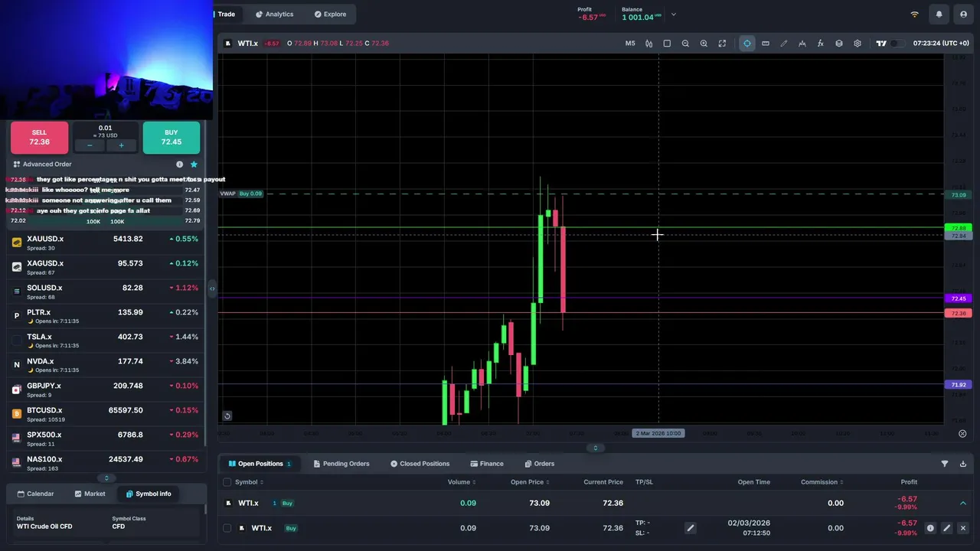Open the Calendar tab
980x551 pixels.
click(x=35, y=494)
